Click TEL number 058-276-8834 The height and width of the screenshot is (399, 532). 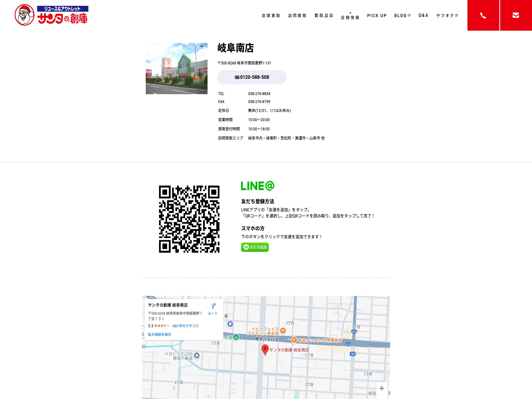pyautogui.click(x=259, y=94)
